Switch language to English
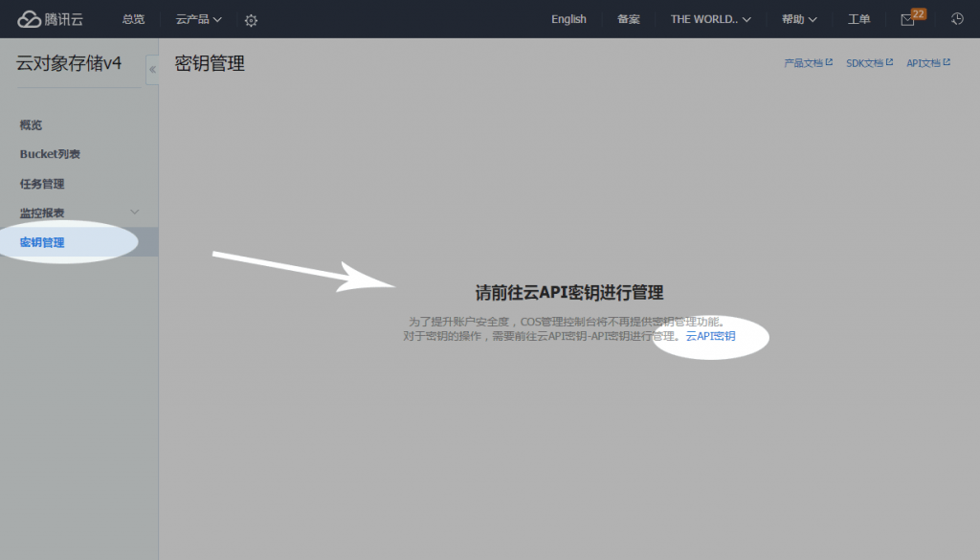Viewport: 980px width, 560px height. tap(568, 19)
